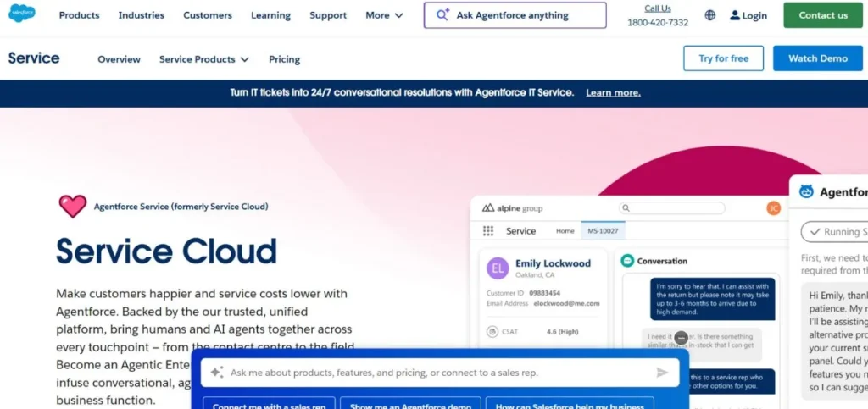Click the Try for free button

pos(724,58)
